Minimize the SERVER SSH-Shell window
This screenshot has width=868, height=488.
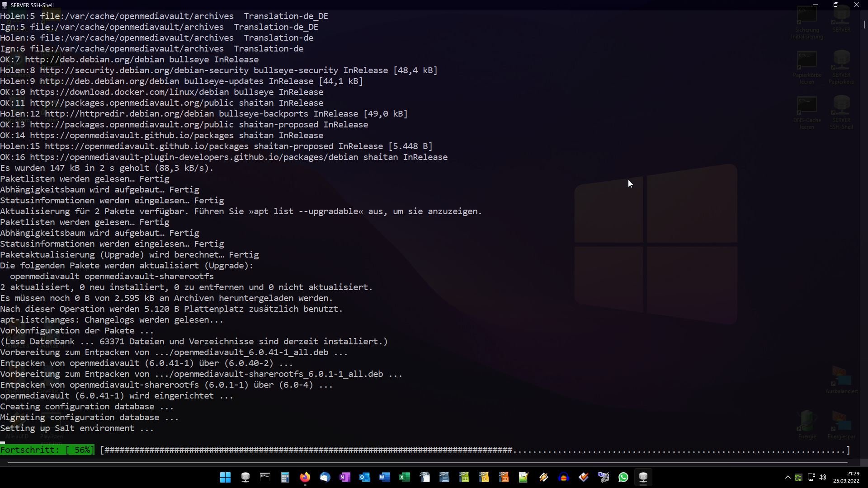[816, 5]
